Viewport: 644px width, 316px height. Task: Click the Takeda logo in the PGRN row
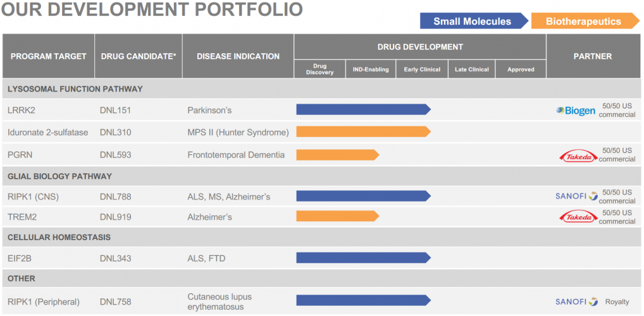(x=576, y=155)
